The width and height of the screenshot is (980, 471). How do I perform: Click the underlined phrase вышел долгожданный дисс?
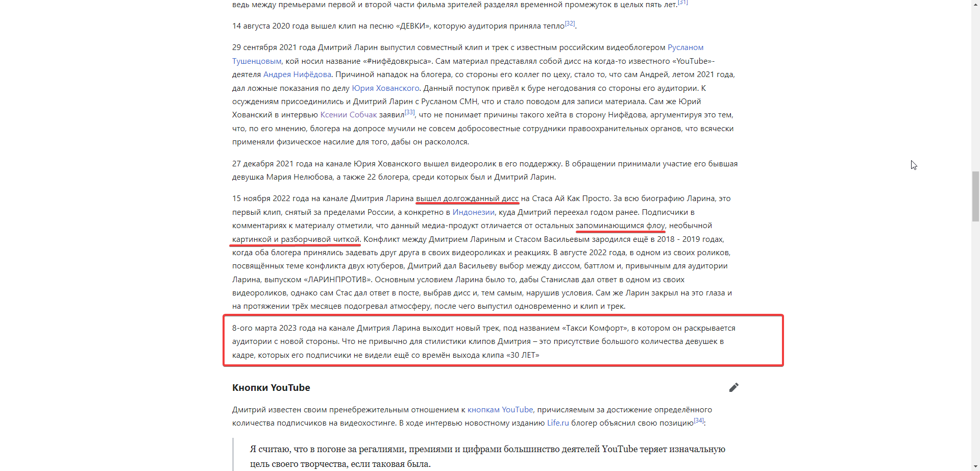point(467,199)
